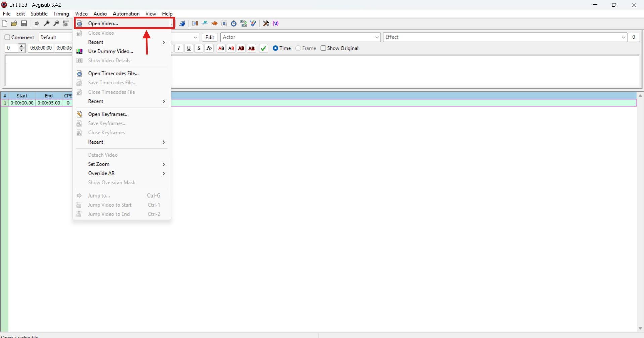This screenshot has height=338, width=644.
Task: Choose Open Video... menu entry
Action: tap(122, 23)
